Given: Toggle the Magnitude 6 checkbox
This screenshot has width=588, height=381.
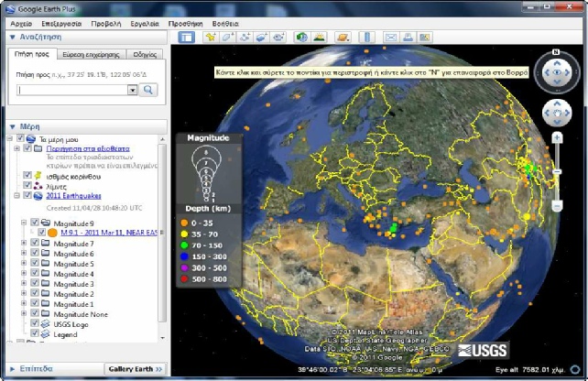Looking at the screenshot, I should point(35,253).
